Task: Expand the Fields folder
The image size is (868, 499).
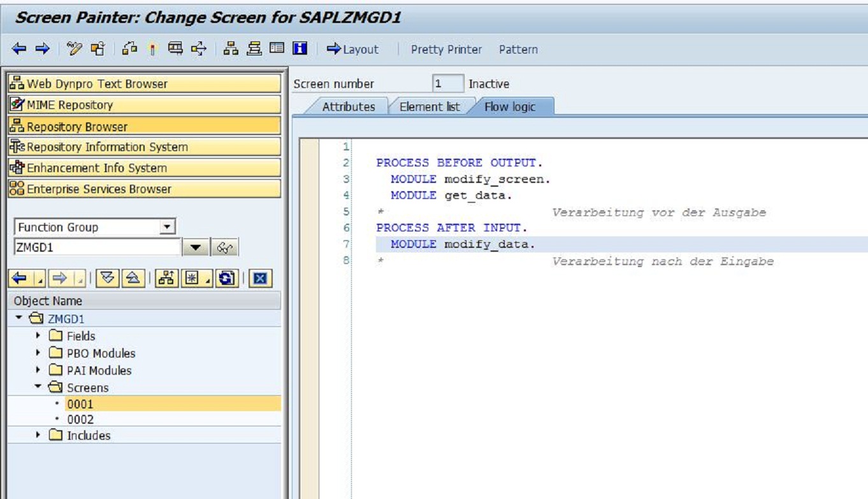Action: point(38,335)
